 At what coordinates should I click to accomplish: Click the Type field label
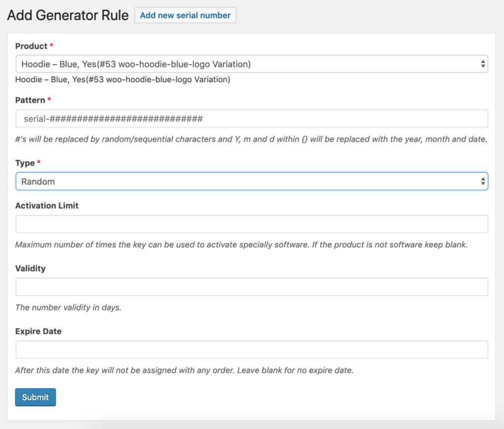pyautogui.click(x=25, y=163)
